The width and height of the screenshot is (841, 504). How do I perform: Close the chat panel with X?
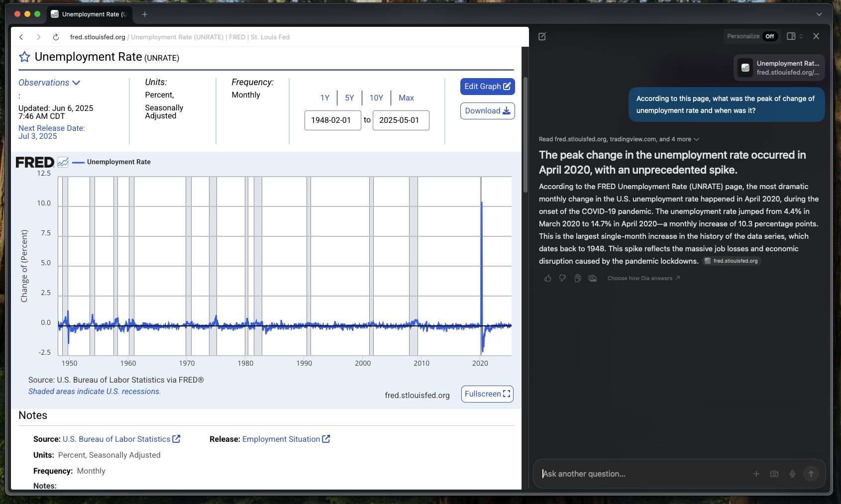click(x=816, y=36)
